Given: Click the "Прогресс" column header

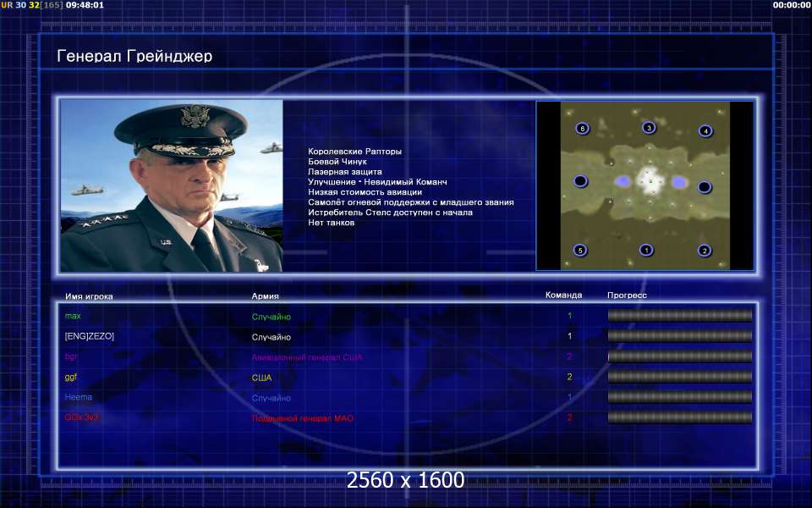Looking at the screenshot, I should pyautogui.click(x=627, y=295).
